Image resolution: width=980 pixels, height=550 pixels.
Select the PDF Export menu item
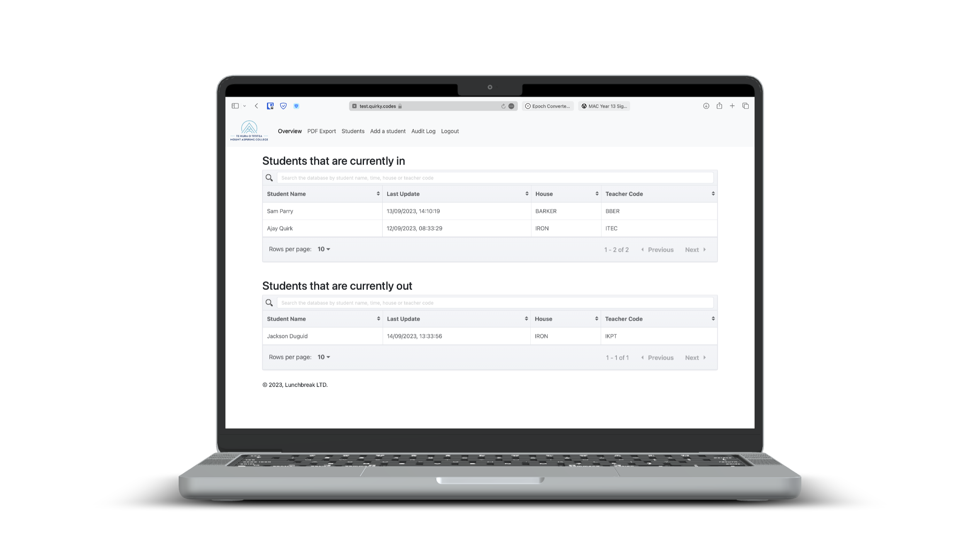click(x=321, y=131)
